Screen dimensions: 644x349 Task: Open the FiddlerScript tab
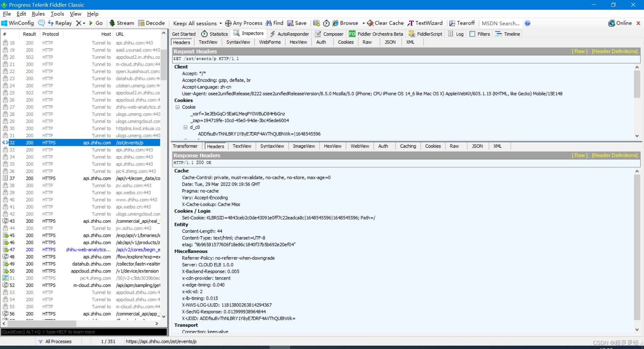click(425, 34)
